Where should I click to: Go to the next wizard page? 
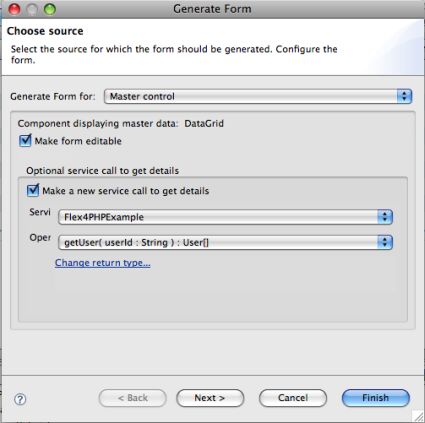coord(210,398)
